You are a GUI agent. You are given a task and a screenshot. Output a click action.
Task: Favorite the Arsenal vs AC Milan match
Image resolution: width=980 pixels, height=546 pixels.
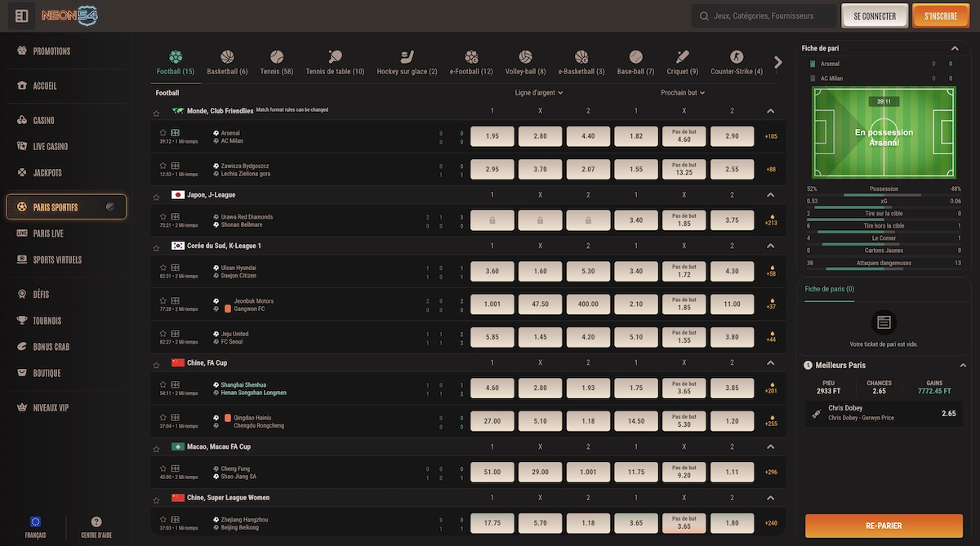click(x=163, y=132)
